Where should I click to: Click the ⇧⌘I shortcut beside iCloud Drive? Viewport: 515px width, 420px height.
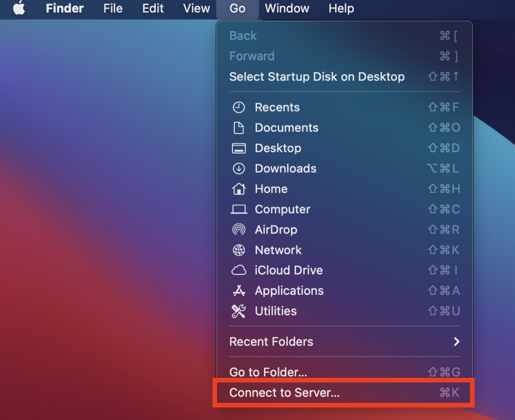[443, 270]
